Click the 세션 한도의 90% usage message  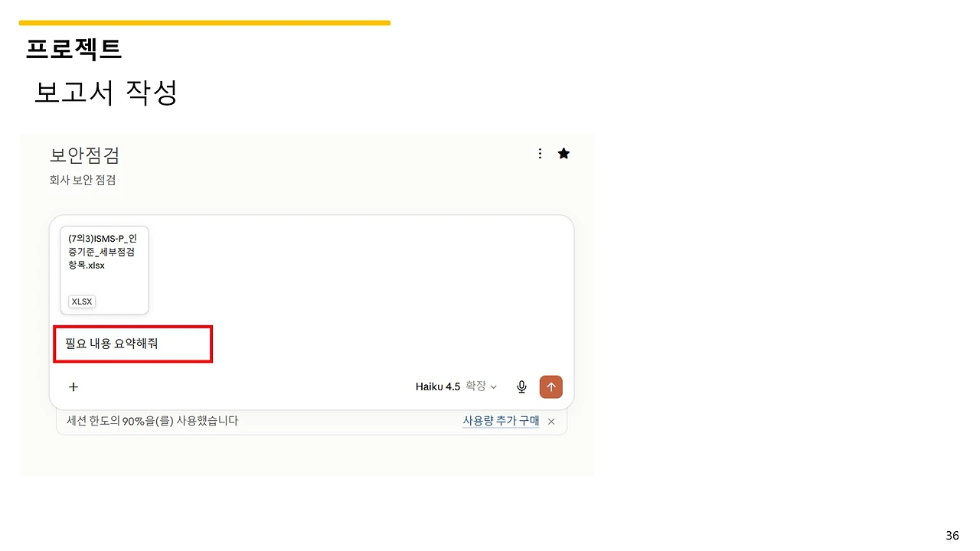[152, 421]
